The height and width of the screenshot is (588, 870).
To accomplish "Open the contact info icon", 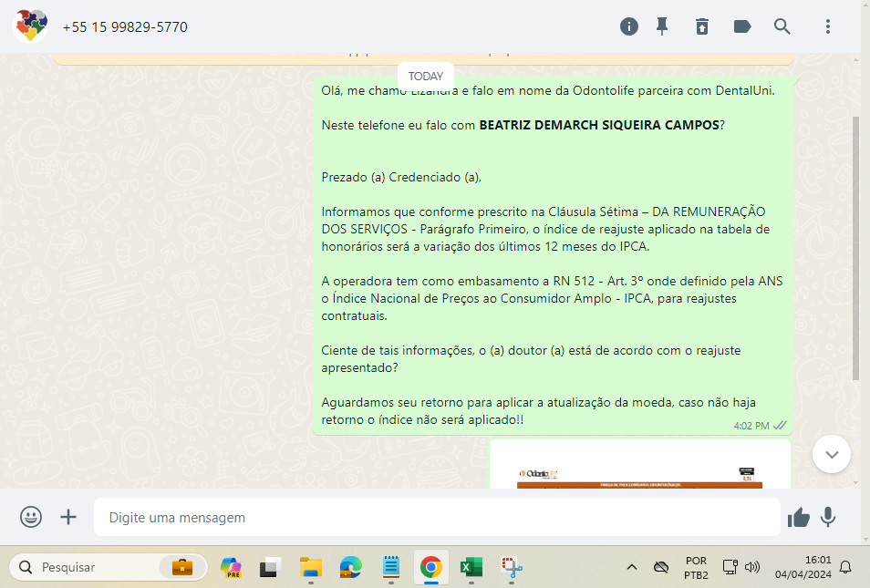I will 629,26.
